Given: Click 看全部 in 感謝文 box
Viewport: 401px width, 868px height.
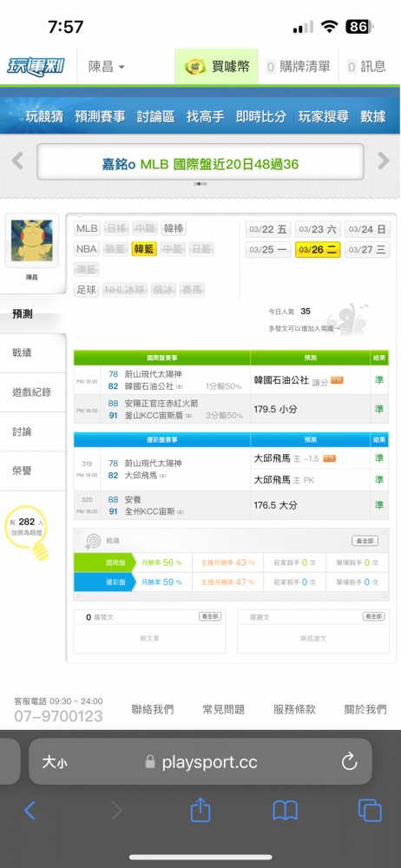Looking at the screenshot, I should [x=374, y=616].
